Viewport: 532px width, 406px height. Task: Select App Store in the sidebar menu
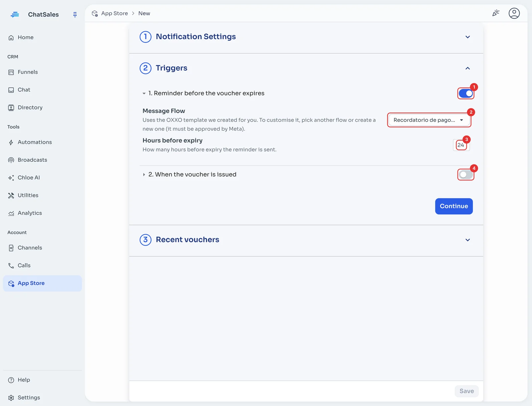point(43,283)
